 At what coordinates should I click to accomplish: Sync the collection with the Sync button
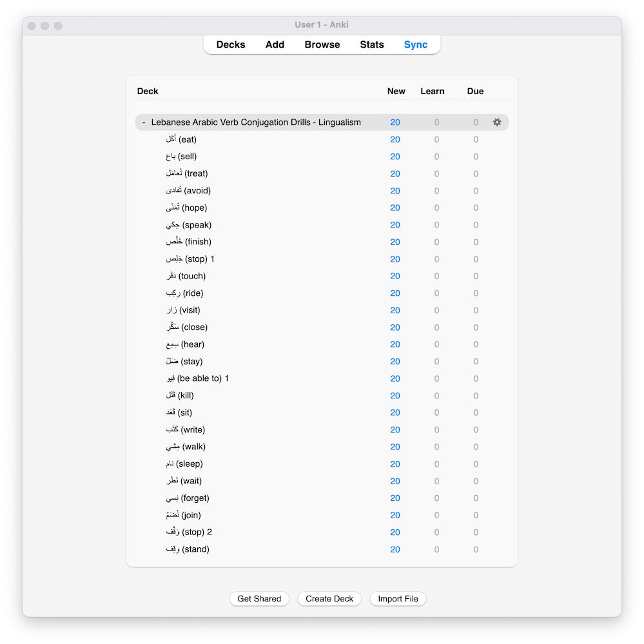tap(415, 44)
